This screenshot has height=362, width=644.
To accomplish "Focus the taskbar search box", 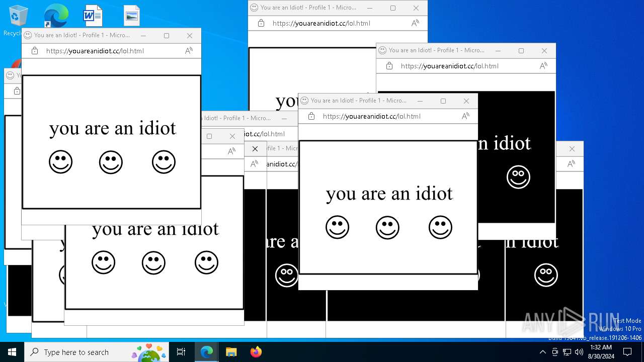I will 97,352.
